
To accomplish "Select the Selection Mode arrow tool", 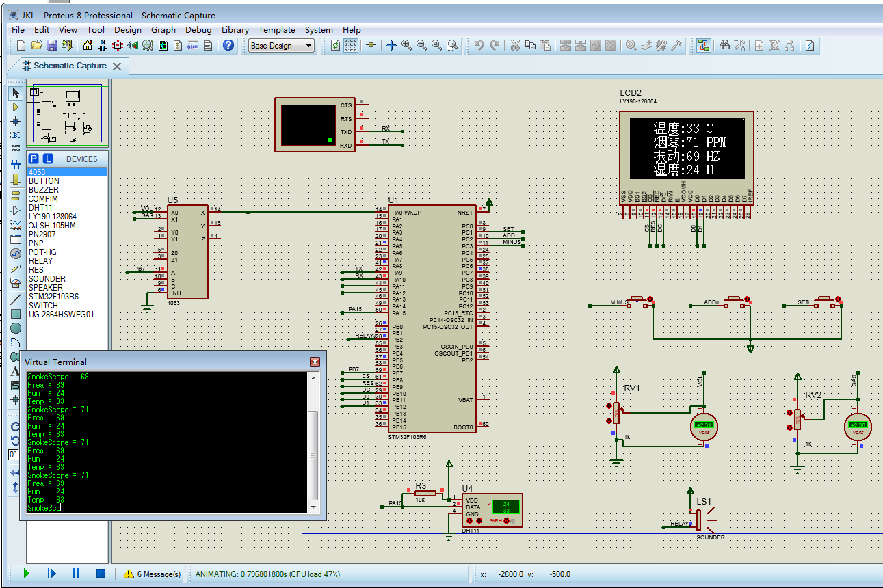I will click(x=16, y=92).
